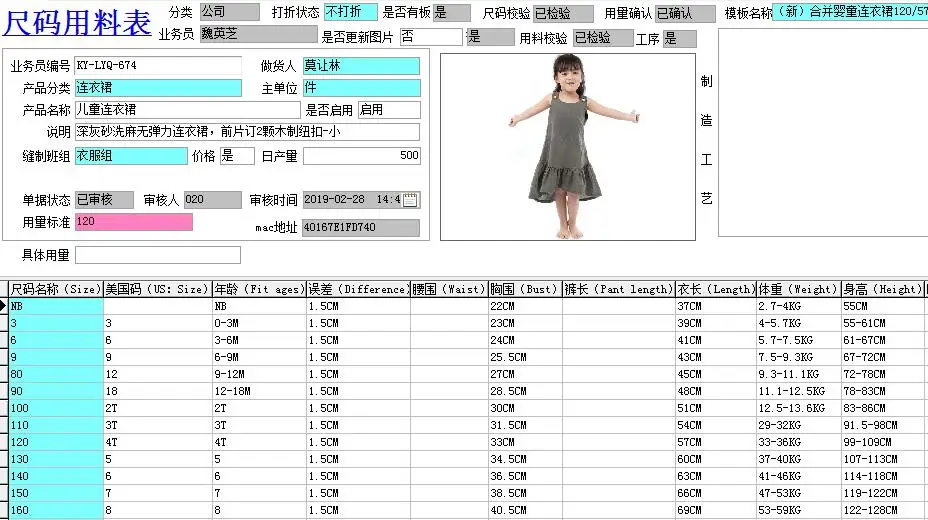Click the pink 用量标准 120 field

[134, 222]
